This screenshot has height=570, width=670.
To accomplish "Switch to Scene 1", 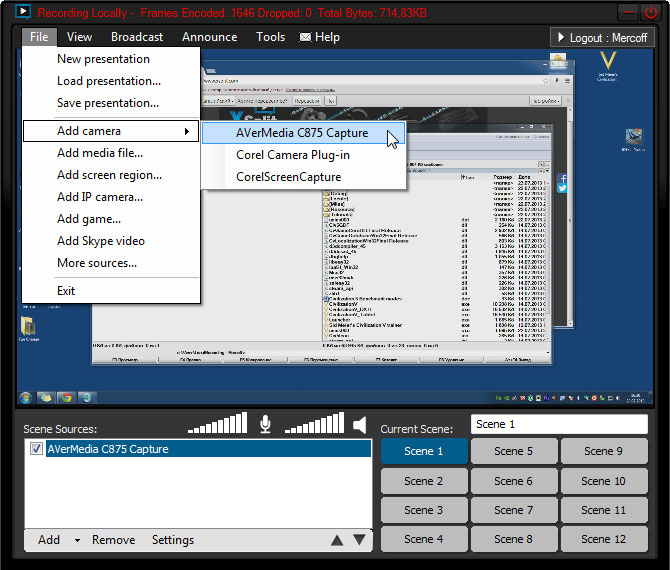I will [424, 451].
